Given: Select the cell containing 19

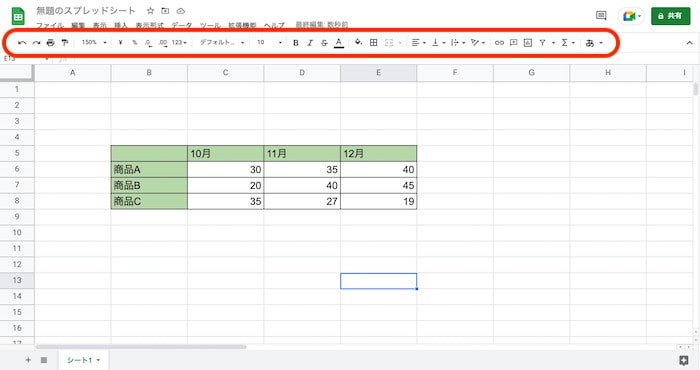Looking at the screenshot, I should (379, 201).
